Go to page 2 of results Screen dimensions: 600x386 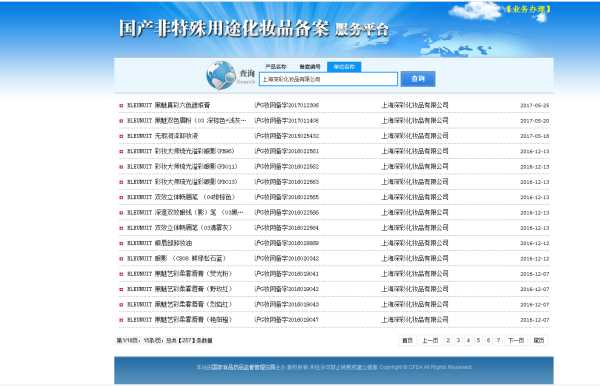click(448, 340)
